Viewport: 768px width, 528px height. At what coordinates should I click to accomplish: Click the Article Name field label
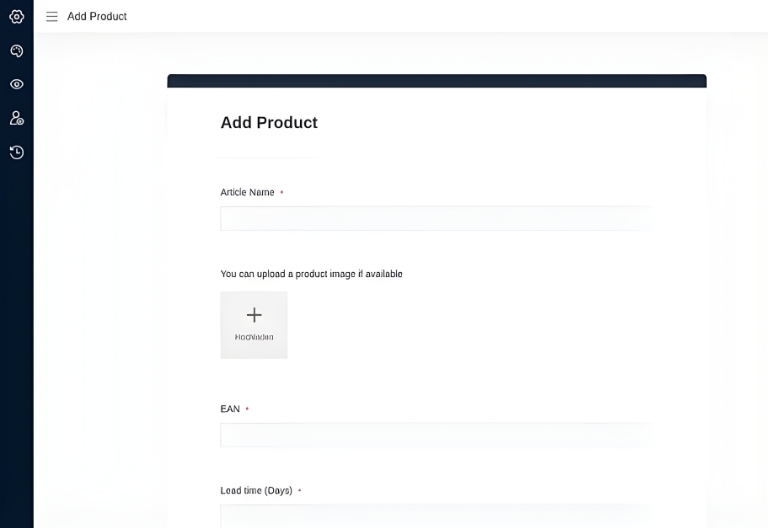click(247, 192)
